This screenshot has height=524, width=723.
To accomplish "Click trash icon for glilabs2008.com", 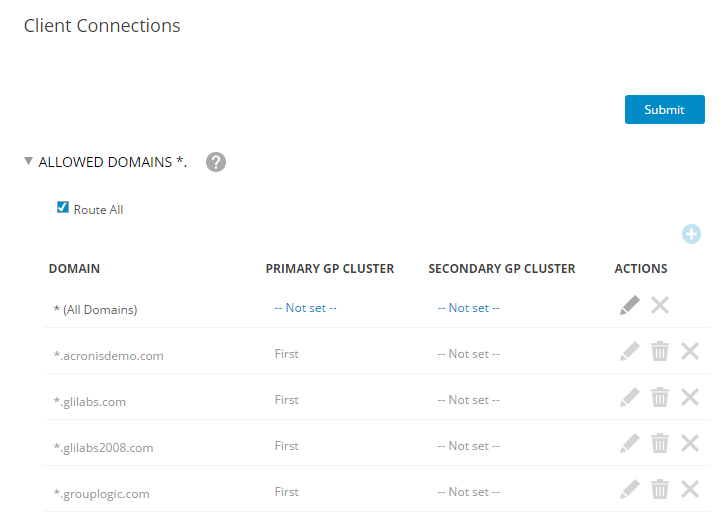I will point(660,443).
